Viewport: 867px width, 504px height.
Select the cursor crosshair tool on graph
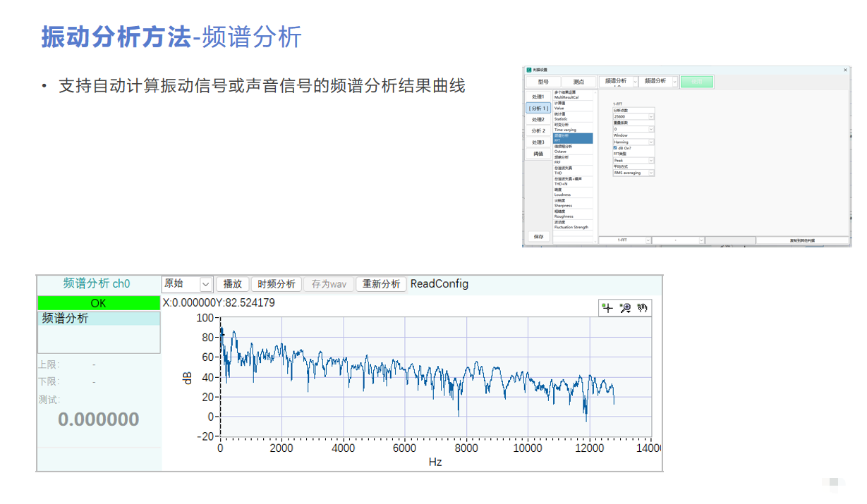click(607, 308)
